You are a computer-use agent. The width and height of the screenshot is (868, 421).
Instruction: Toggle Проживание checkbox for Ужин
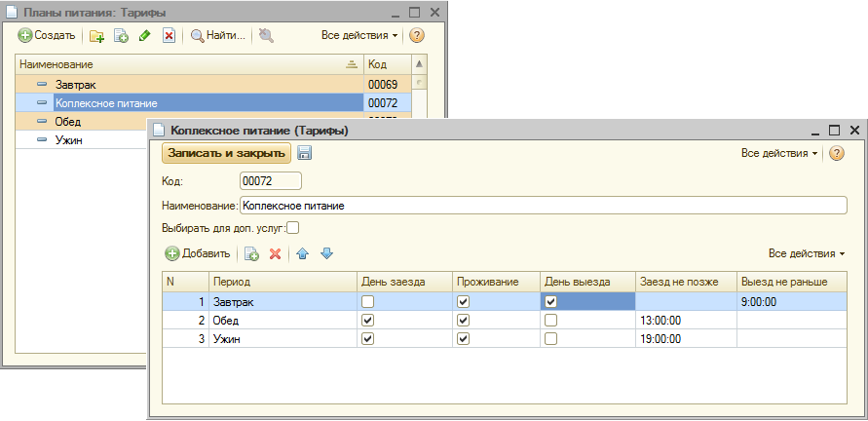click(x=464, y=338)
